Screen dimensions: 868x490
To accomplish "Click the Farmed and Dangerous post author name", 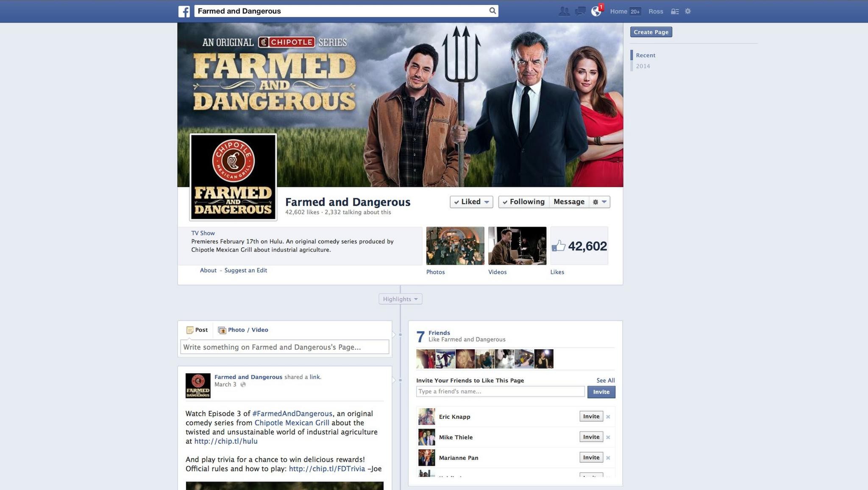I will point(248,377).
